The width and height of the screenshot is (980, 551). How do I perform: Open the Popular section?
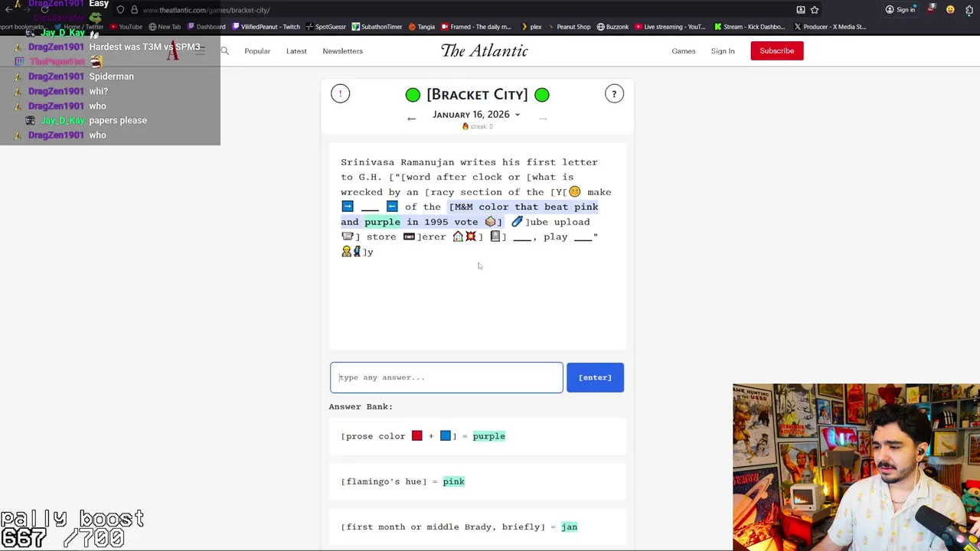point(257,51)
